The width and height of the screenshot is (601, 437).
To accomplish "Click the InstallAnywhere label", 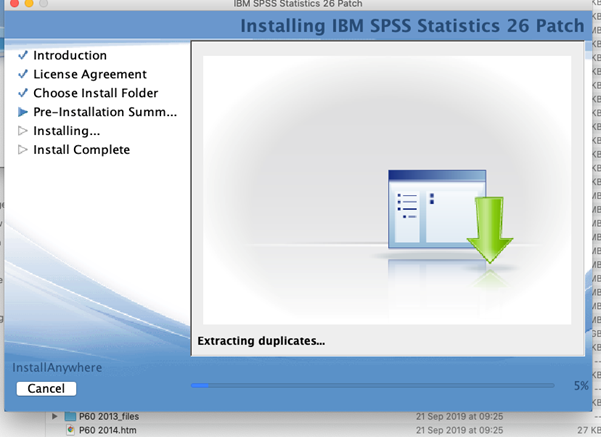I will pos(57,368).
